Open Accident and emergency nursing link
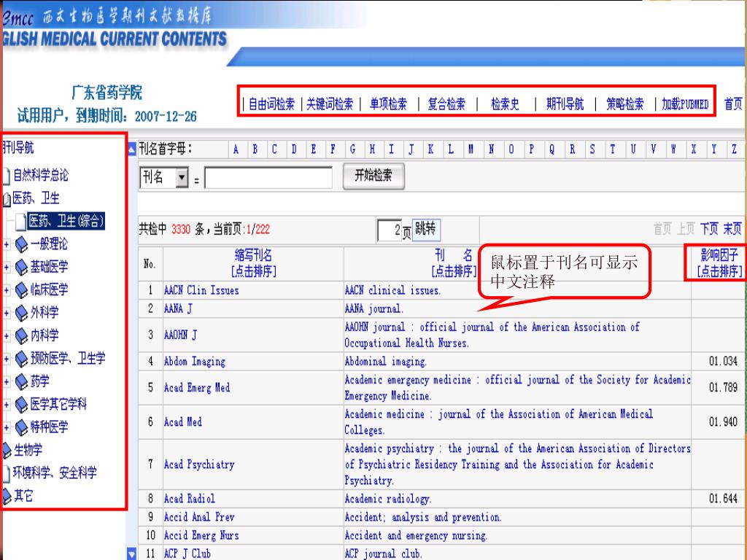Viewport: 747px width, 560px height. 416,536
